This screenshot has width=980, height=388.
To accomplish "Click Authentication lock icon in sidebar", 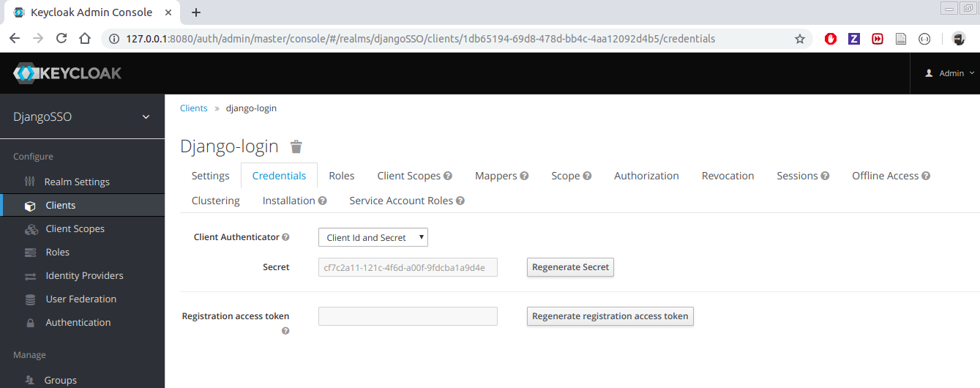I will coord(30,323).
